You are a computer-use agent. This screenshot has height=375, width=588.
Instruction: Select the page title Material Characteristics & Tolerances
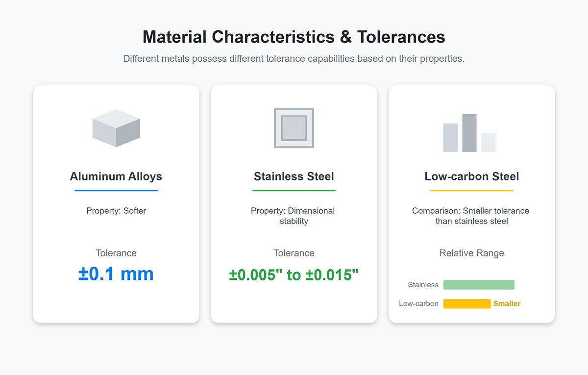coord(294,37)
